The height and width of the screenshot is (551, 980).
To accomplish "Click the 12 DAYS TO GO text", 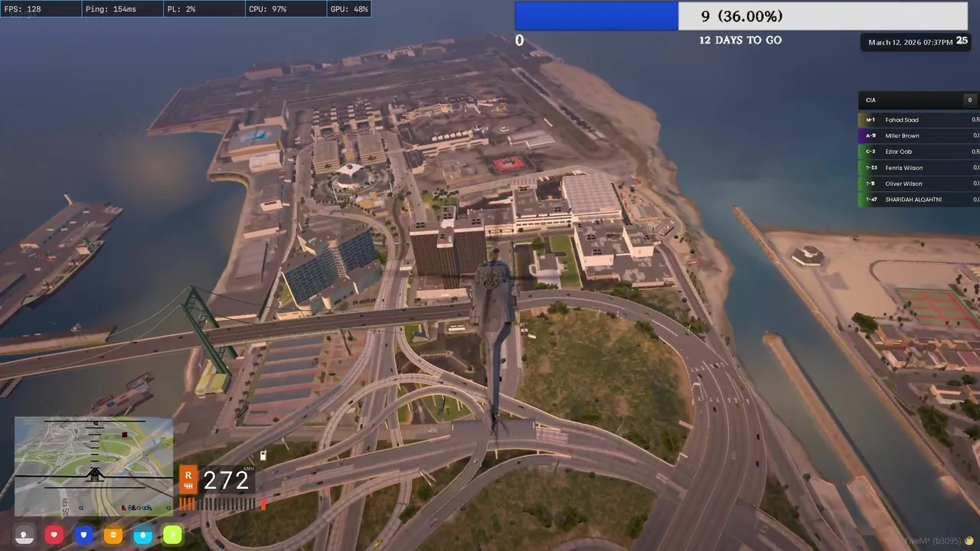I will click(740, 41).
